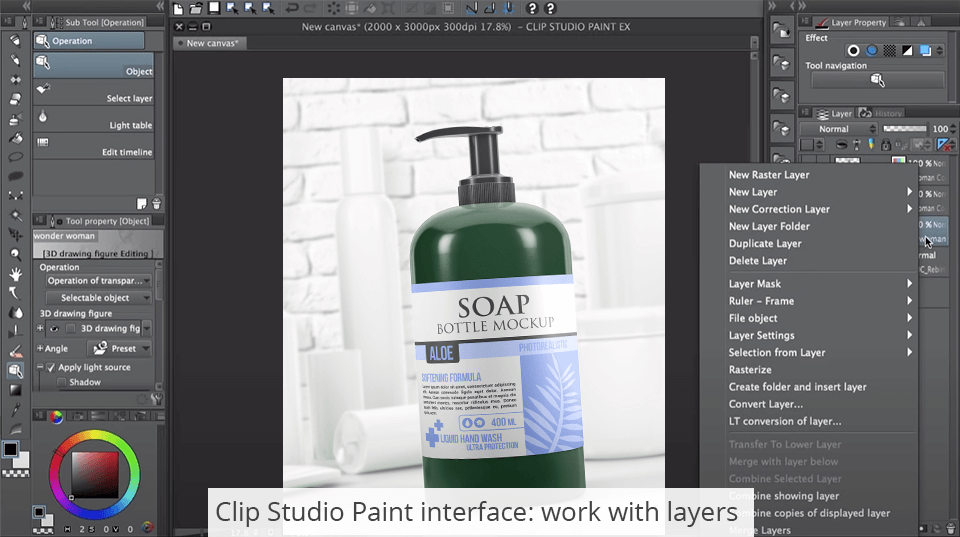
Task: Click the Redo arrow in top toolbar
Action: click(x=310, y=9)
